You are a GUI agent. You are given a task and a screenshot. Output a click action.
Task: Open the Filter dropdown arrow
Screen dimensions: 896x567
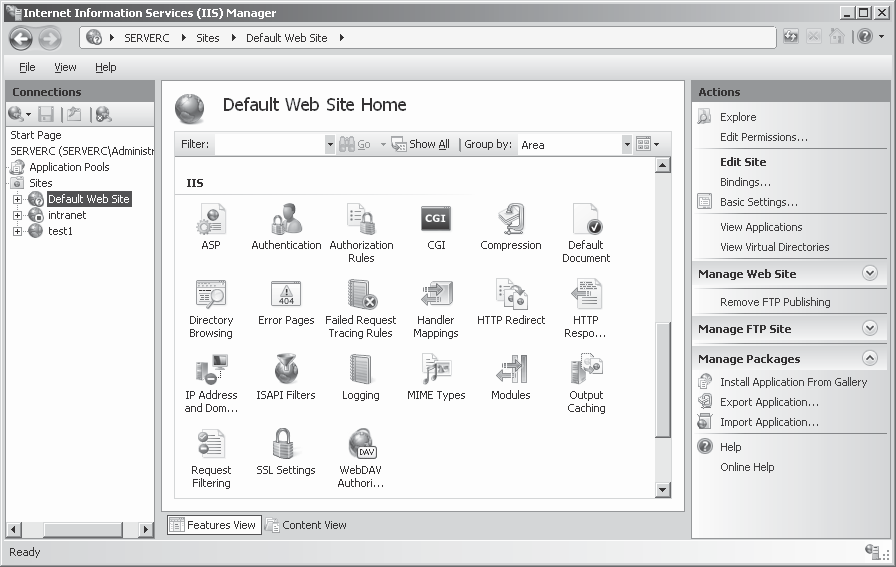pyautogui.click(x=330, y=145)
